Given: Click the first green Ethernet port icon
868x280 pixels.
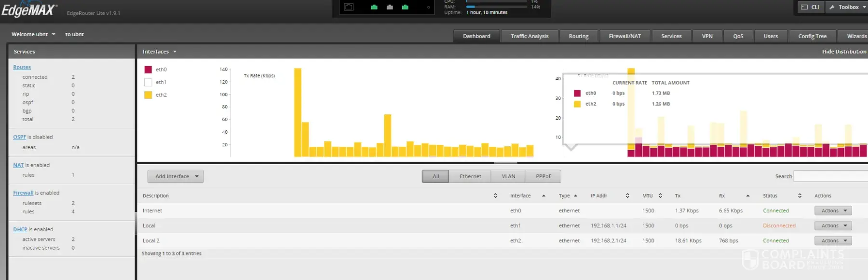Looking at the screenshot, I should 374,7.
